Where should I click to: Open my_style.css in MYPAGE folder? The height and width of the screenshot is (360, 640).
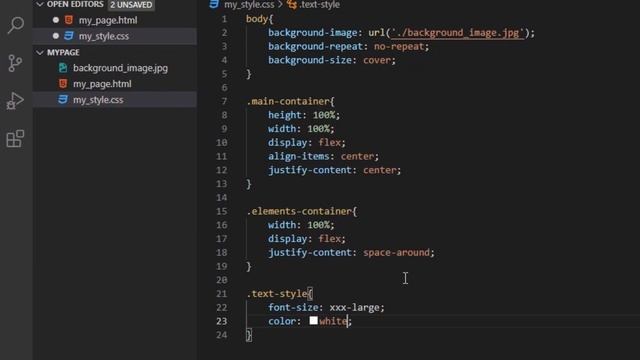tap(98, 100)
